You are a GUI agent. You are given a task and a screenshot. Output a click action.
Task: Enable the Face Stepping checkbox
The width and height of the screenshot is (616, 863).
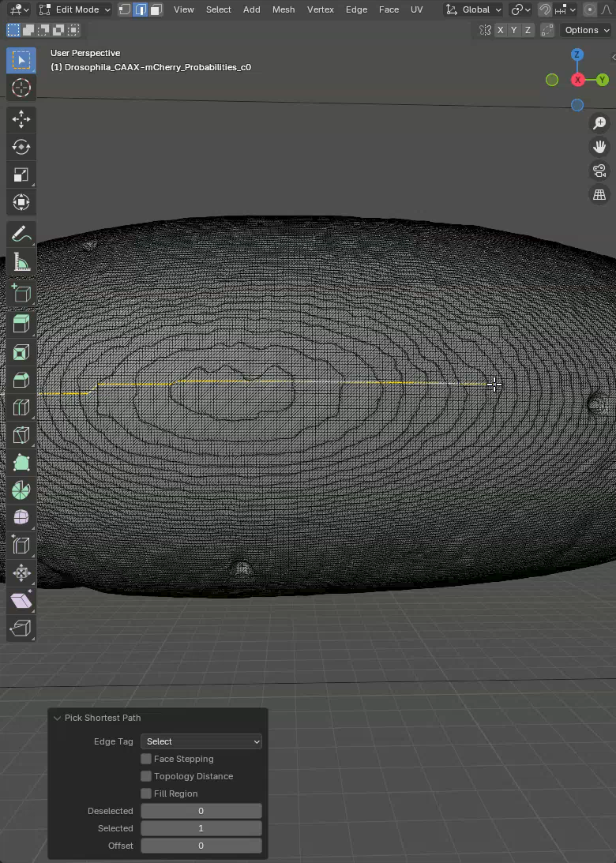[x=146, y=759]
